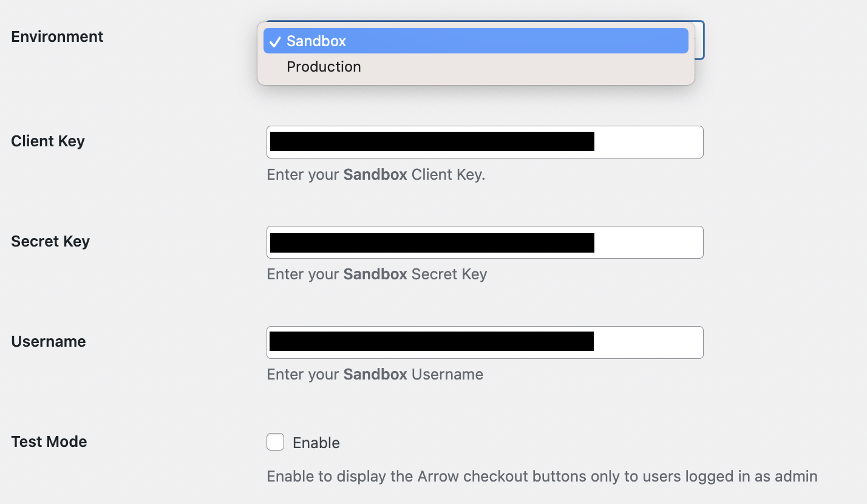Click the Test Mode row label
The image size is (867, 504).
point(49,441)
